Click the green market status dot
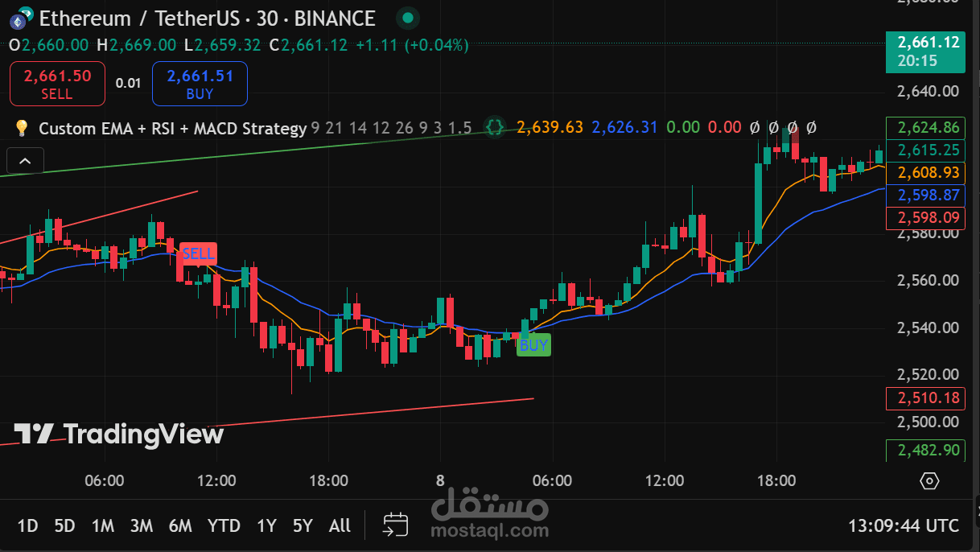980x552 pixels. pyautogui.click(x=409, y=18)
